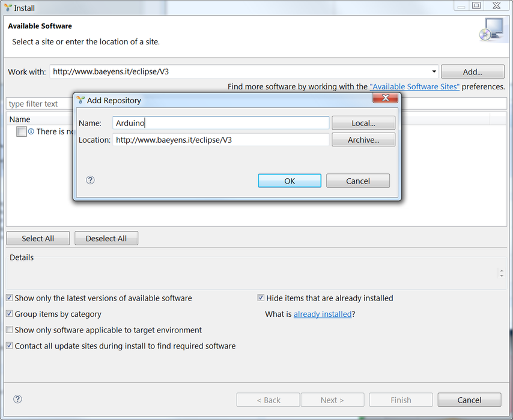Click the Install wizard CD monitor icon
Screen dimensions: 513x420
(492, 29)
